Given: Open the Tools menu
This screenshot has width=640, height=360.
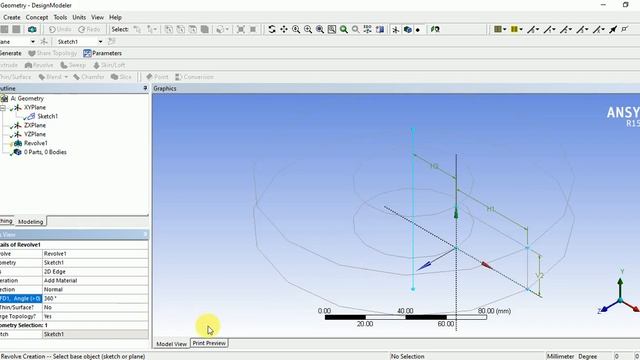Looking at the screenshot, I should click(60, 17).
